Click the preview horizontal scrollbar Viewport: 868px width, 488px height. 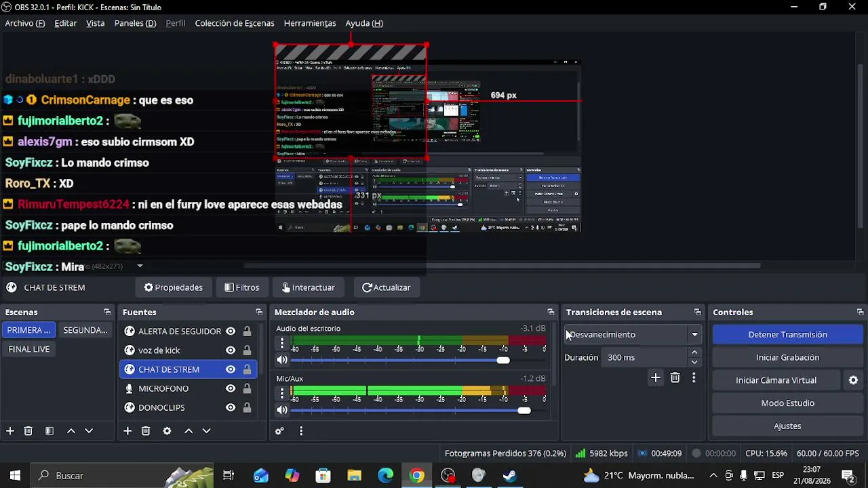502,266
